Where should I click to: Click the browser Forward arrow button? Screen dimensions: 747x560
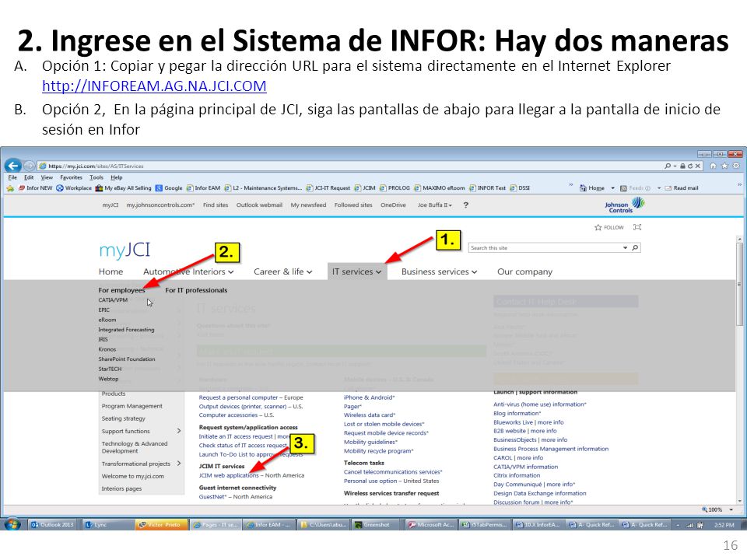coord(29,166)
